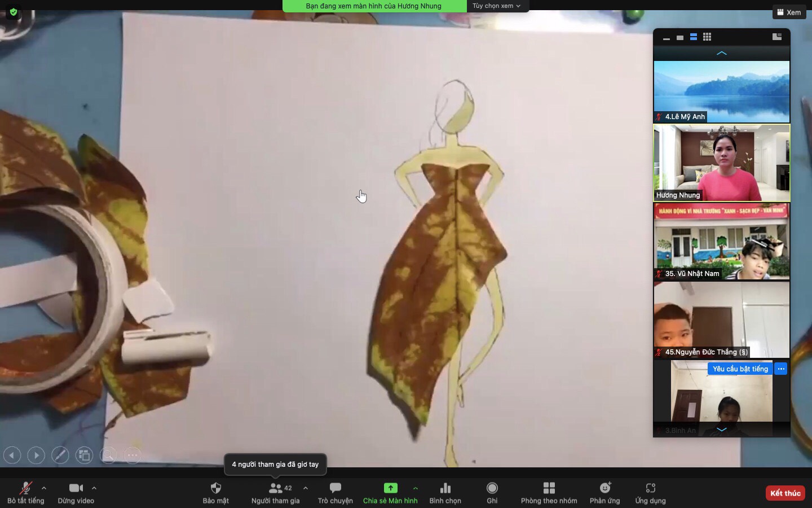Open the Người tham gia participants list
Viewport: 812px width, 508px height.
276,492
